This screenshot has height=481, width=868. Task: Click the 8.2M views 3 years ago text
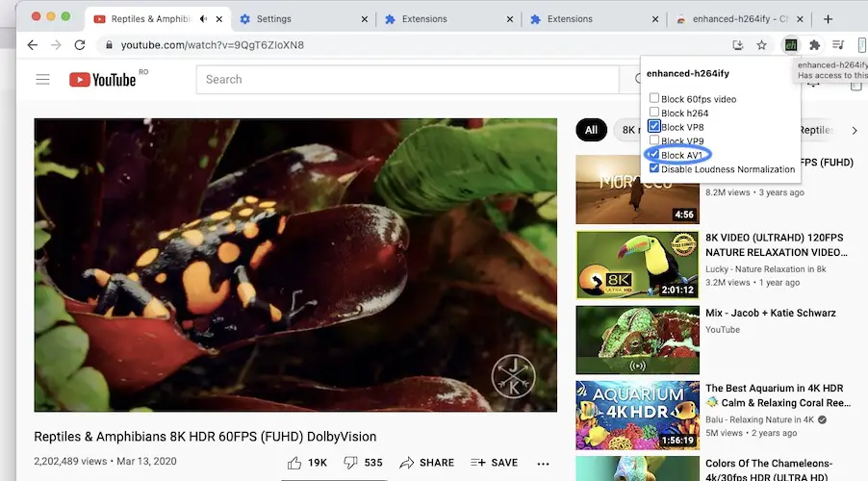(x=754, y=192)
